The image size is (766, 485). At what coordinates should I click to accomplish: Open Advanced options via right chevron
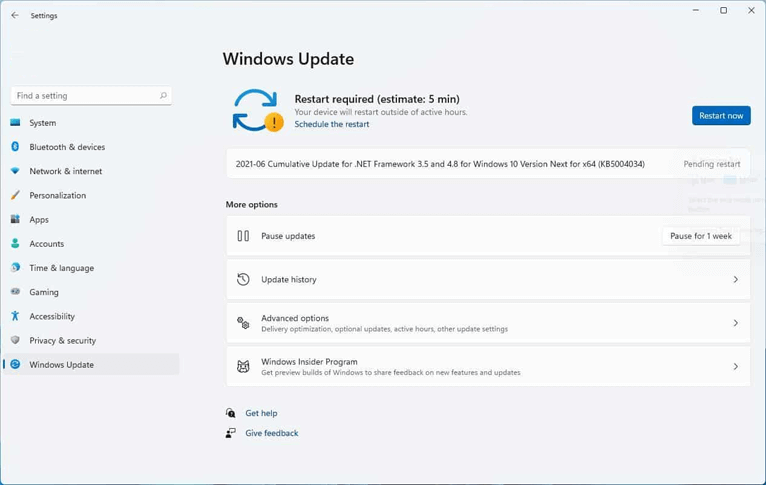[x=735, y=323]
